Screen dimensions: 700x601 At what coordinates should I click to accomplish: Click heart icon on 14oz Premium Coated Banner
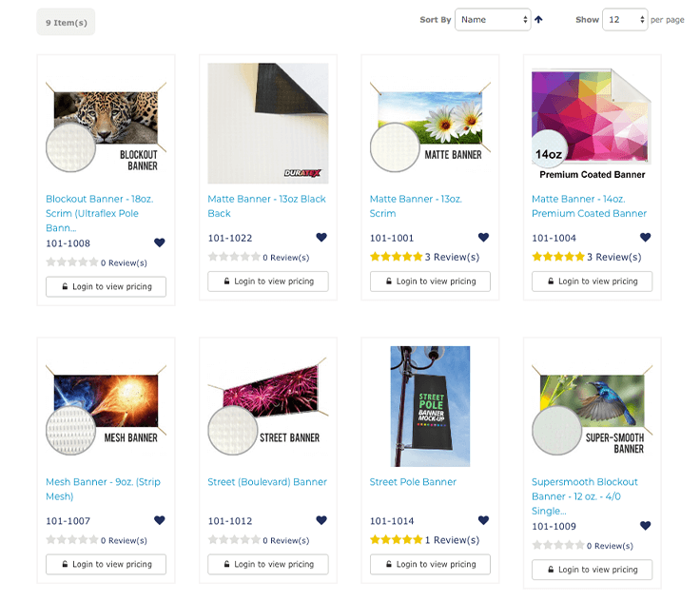pos(645,238)
